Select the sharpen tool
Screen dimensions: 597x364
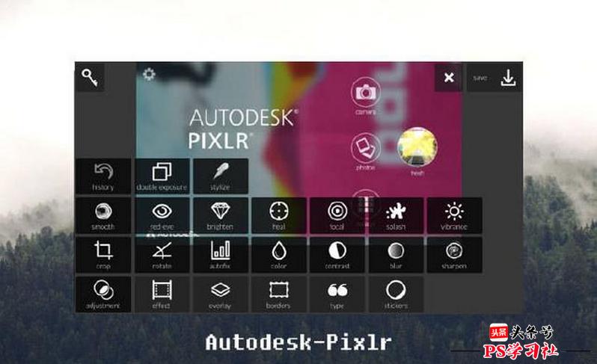(454, 255)
